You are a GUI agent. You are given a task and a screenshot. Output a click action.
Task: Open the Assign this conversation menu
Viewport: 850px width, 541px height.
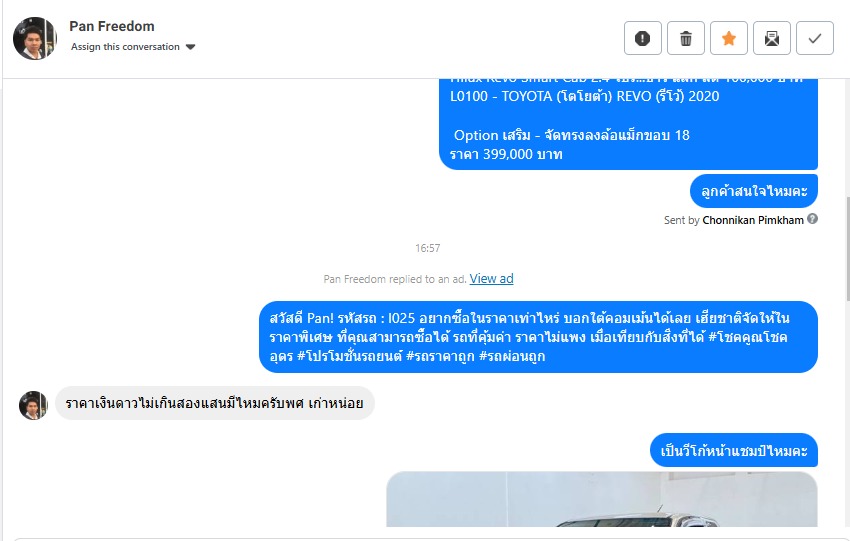click(132, 47)
